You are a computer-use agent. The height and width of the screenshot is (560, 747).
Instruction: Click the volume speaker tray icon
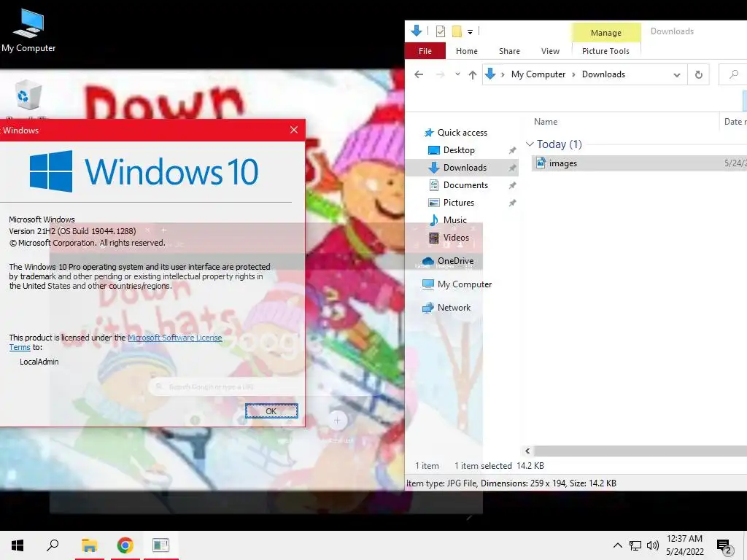click(x=653, y=545)
